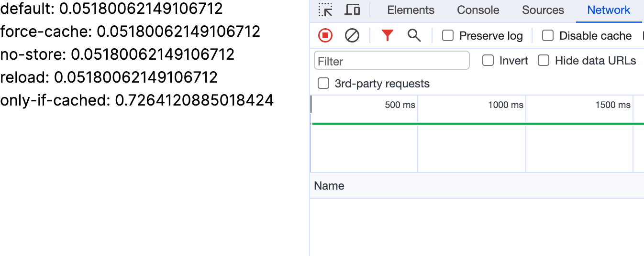Sort requests by Name column header
This screenshot has width=644, height=256.
point(329,186)
